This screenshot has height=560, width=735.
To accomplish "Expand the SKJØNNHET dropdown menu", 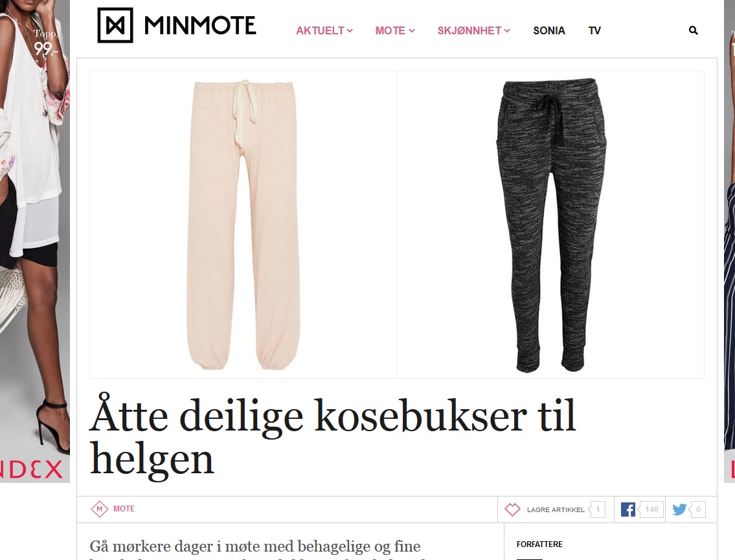I will coord(473,30).
